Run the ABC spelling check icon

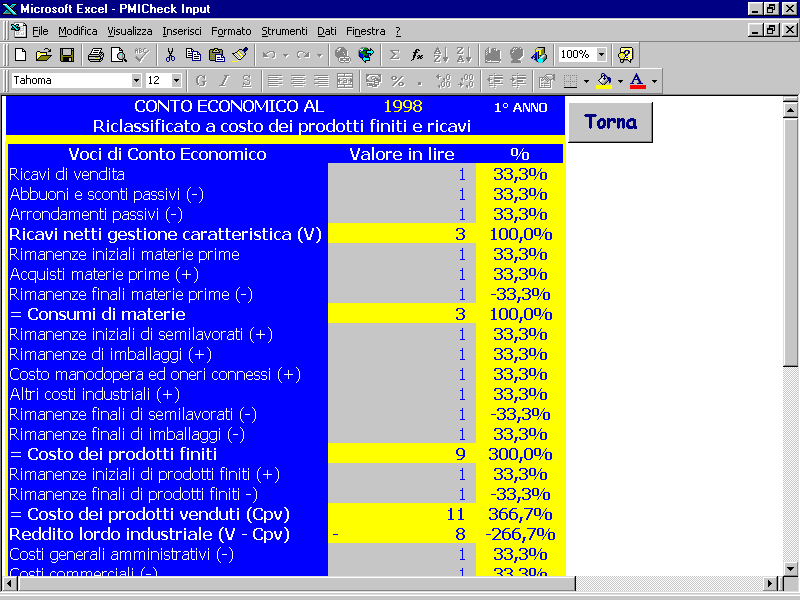tap(142, 55)
